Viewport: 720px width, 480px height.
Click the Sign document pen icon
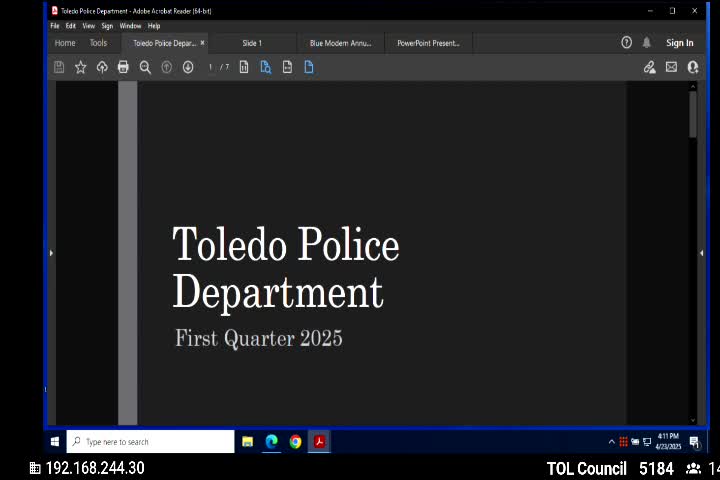(x=649, y=67)
